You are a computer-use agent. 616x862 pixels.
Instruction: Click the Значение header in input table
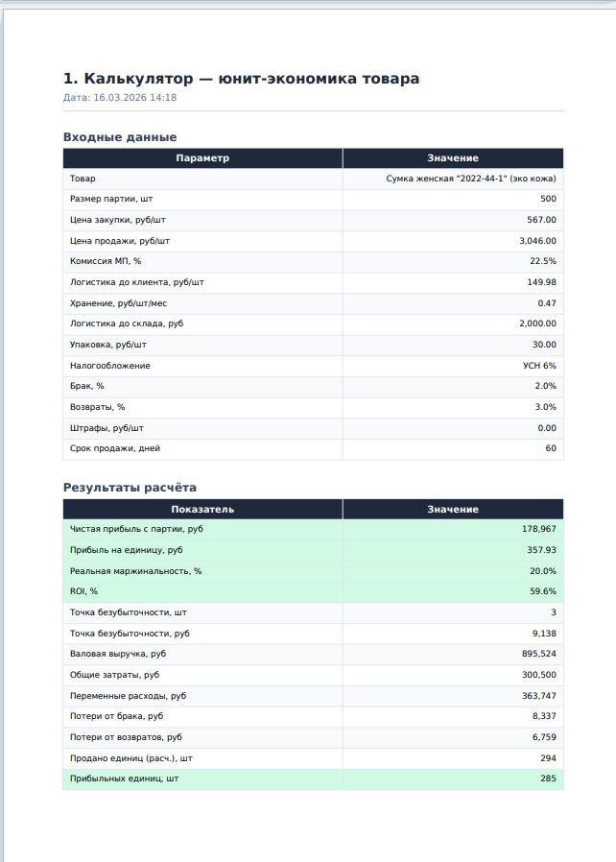[453, 157]
